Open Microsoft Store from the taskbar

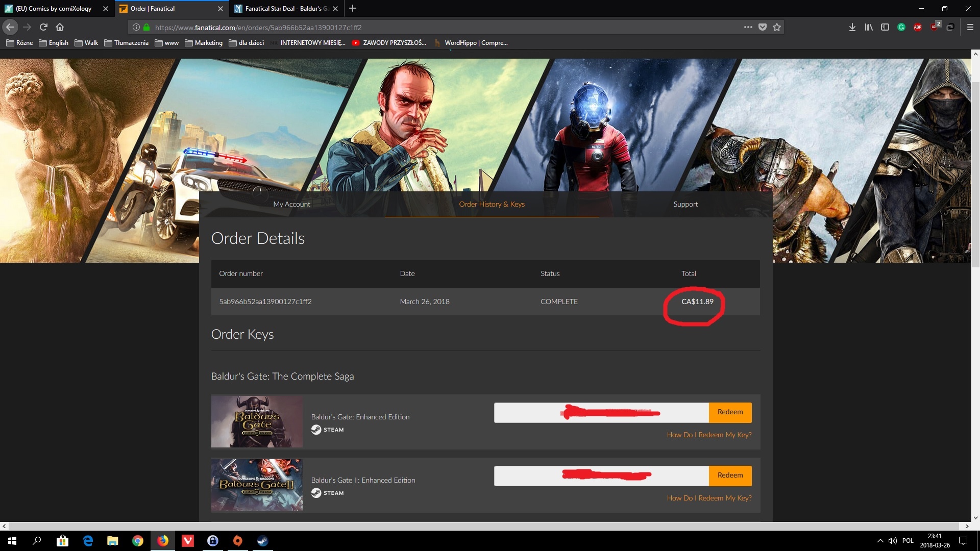62,541
